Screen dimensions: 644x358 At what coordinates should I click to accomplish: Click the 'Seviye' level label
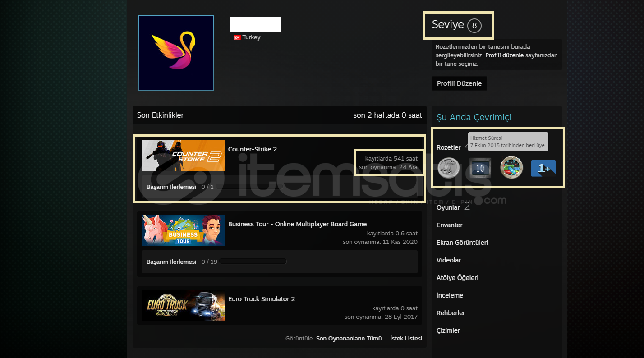[448, 24]
